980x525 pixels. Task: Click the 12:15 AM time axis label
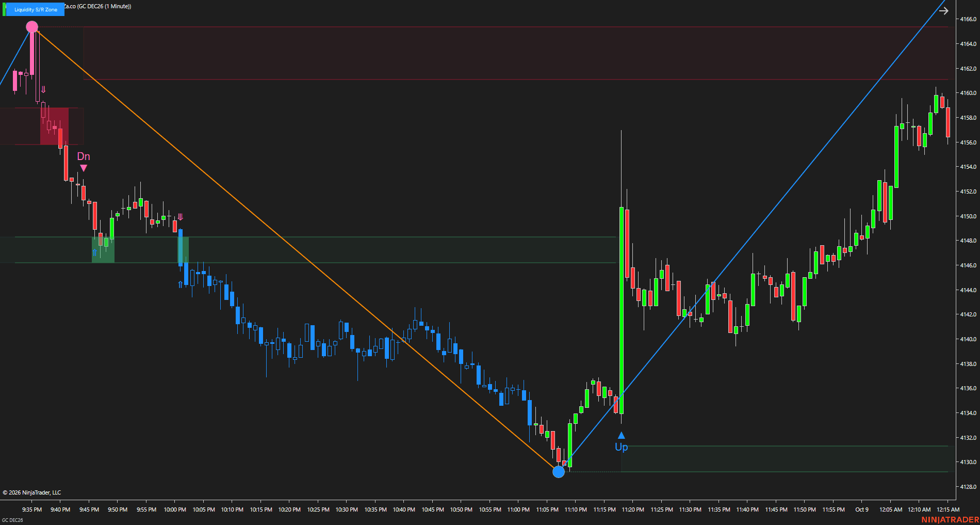click(948, 510)
